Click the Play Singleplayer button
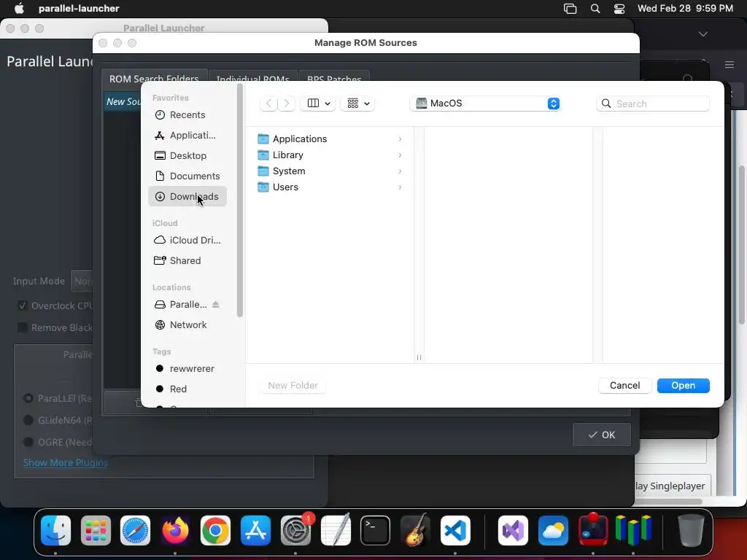The image size is (747, 560). tap(672, 486)
